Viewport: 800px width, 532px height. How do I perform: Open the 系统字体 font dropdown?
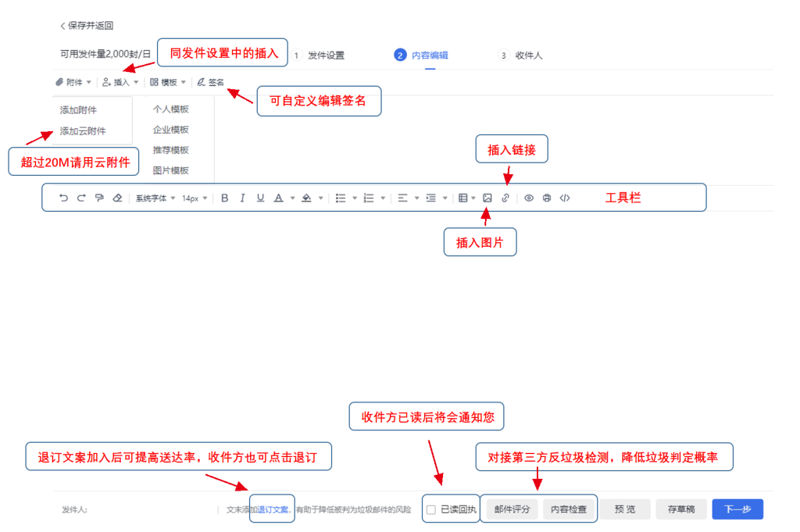(155, 198)
